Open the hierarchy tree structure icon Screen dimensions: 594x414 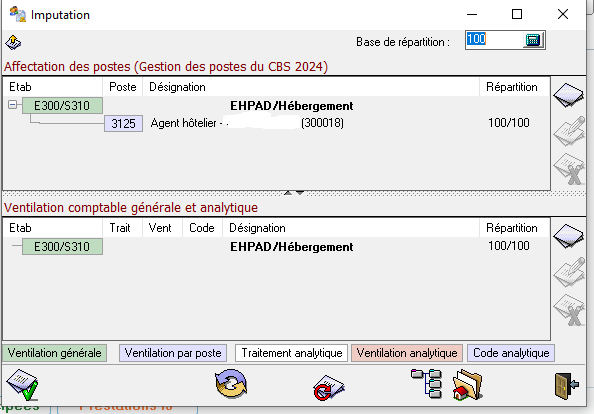tap(427, 383)
